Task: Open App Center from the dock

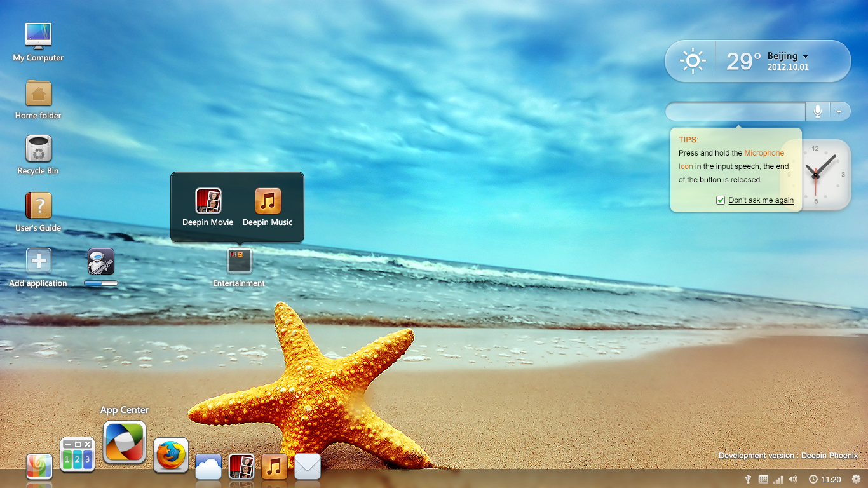Action: [x=125, y=442]
